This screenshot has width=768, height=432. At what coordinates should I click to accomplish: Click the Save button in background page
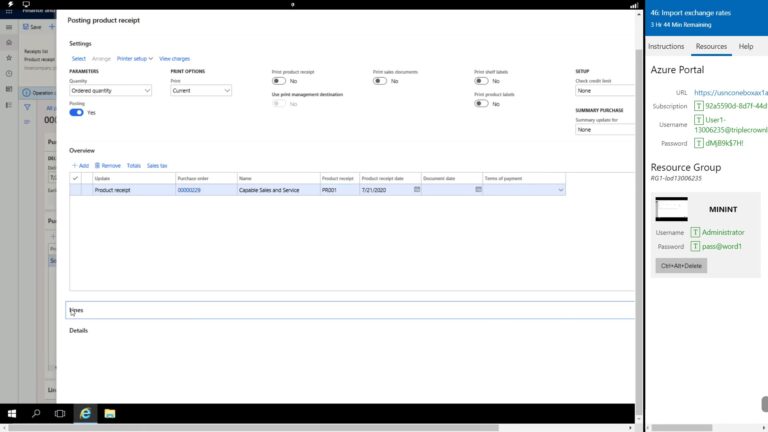point(32,27)
